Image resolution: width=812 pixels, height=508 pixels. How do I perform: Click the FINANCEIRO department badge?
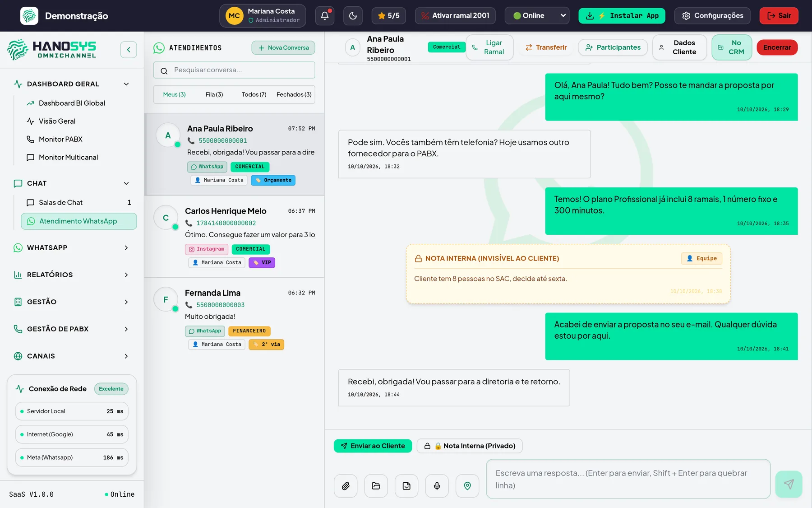click(x=249, y=331)
